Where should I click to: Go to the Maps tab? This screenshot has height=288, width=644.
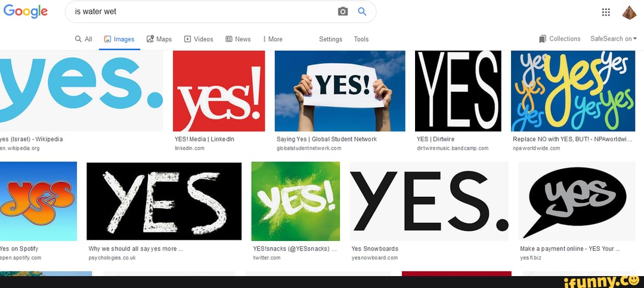(159, 39)
